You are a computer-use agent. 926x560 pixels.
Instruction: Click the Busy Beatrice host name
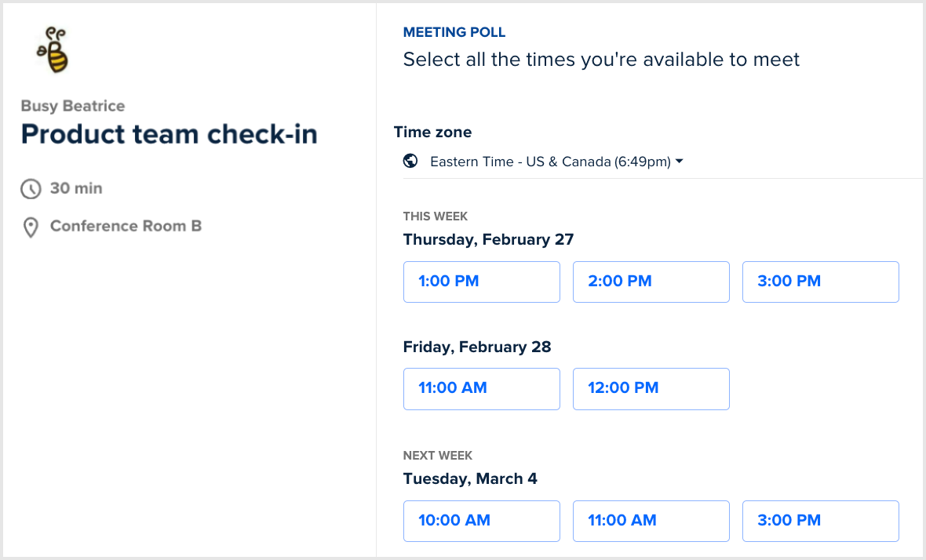pyautogui.click(x=73, y=106)
